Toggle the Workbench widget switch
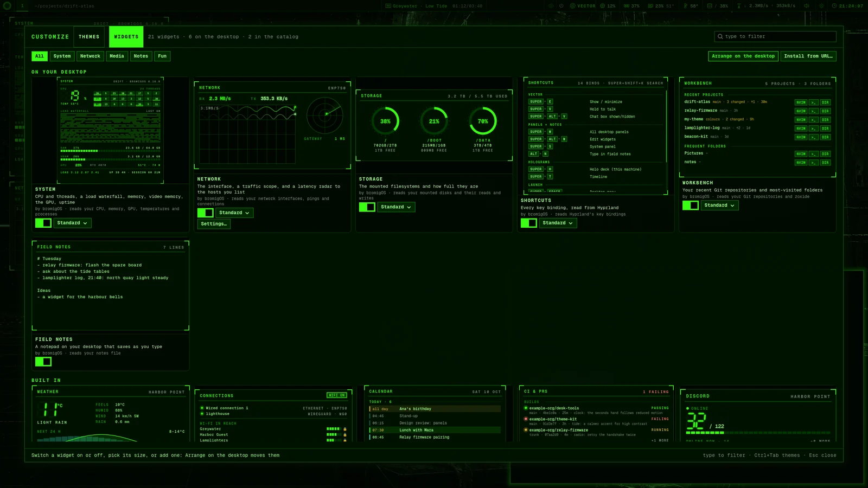 691,206
